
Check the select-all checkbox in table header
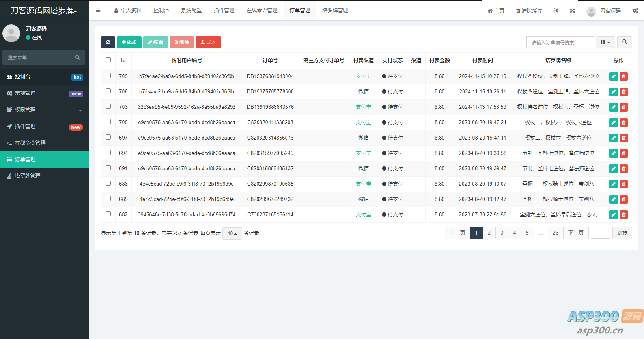108,60
